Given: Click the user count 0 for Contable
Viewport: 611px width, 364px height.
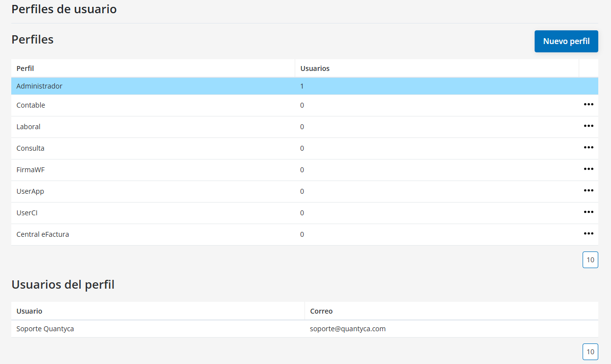Looking at the screenshot, I should tap(302, 105).
